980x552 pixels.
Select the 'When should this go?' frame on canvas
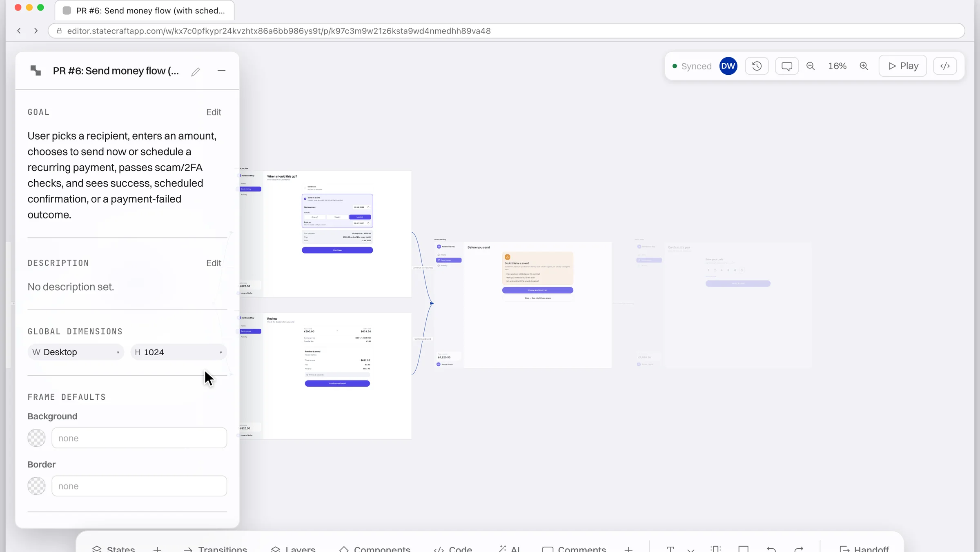[325, 234]
